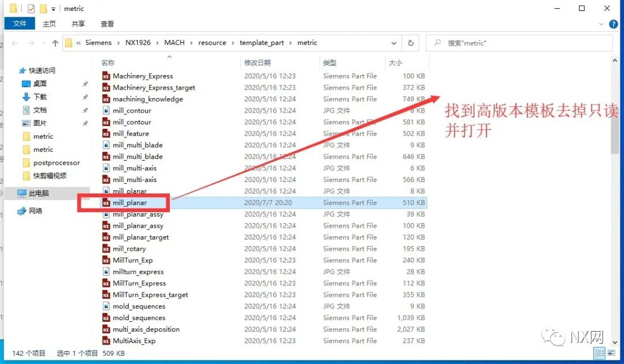Image resolution: width=624 pixels, height=364 pixels.
Task: Refresh the metric folder view
Action: [411, 43]
